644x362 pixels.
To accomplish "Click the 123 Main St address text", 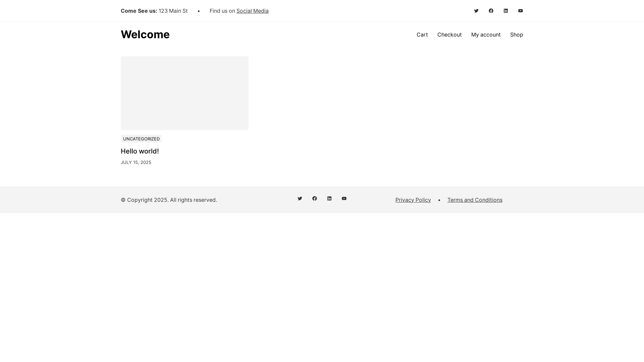I will point(173,11).
